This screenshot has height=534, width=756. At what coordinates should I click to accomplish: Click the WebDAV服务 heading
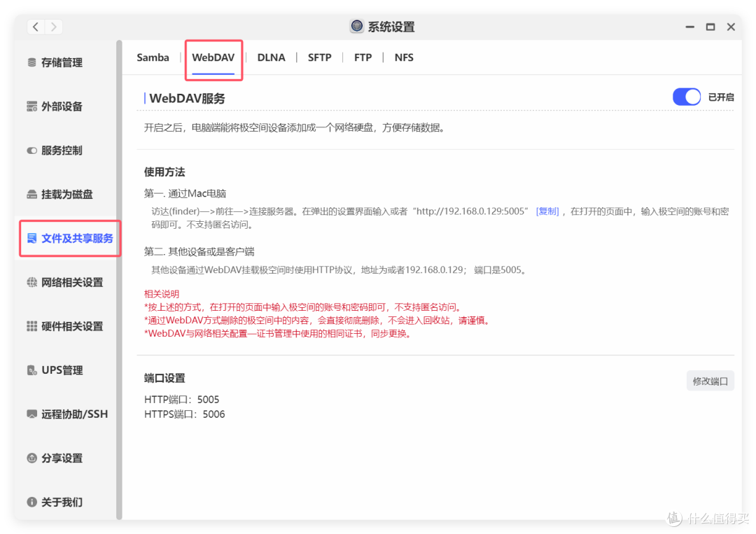(x=187, y=98)
